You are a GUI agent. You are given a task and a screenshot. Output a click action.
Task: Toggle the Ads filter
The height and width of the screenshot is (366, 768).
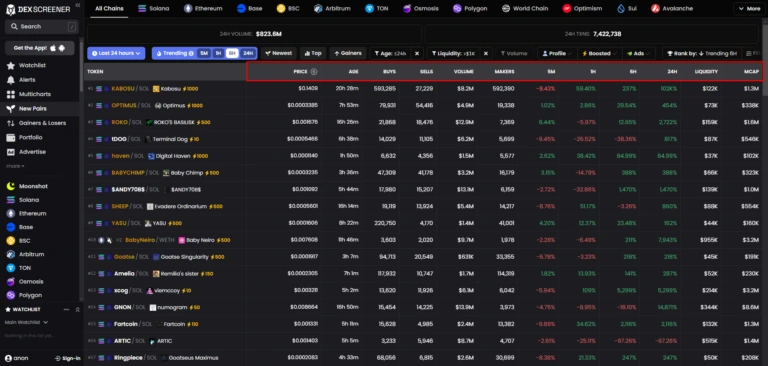click(x=638, y=53)
